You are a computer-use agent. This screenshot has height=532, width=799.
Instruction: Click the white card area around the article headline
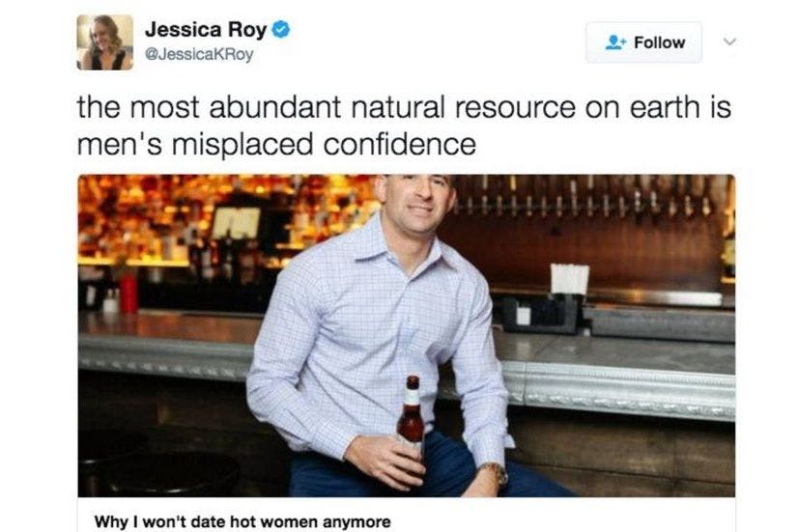406,515
